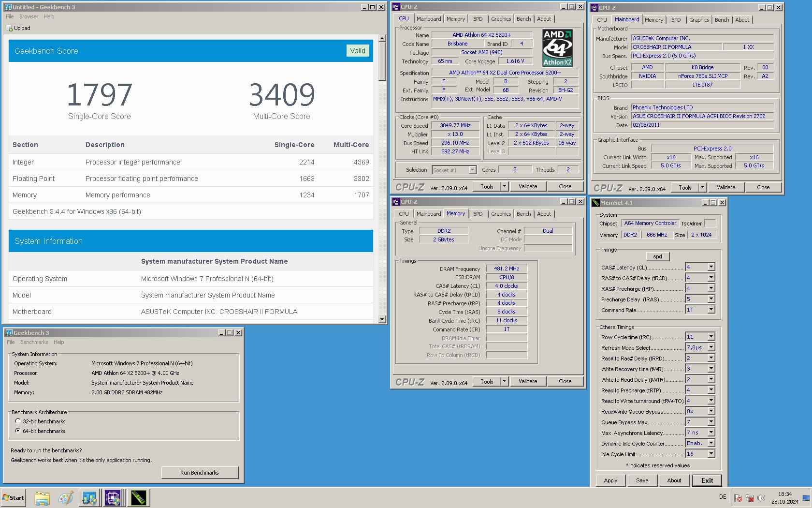Click the Run Benchmarks button
Viewport: 812px width, 508px height.
200,473
